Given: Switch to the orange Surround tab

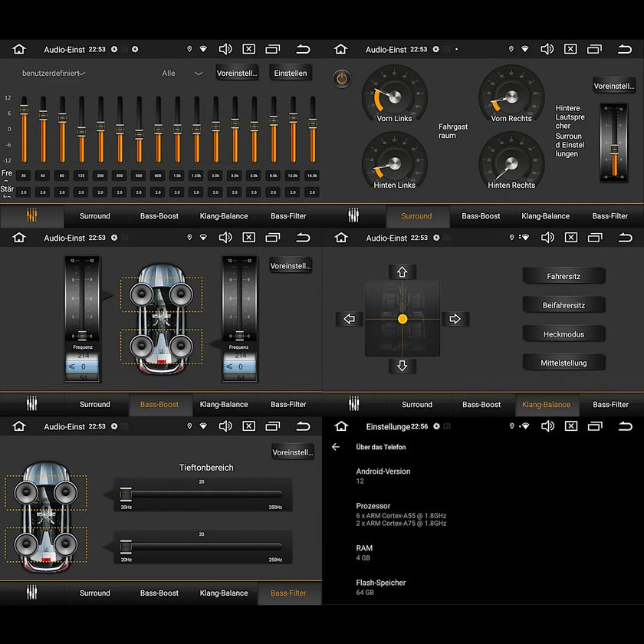Looking at the screenshot, I should pos(416,215).
